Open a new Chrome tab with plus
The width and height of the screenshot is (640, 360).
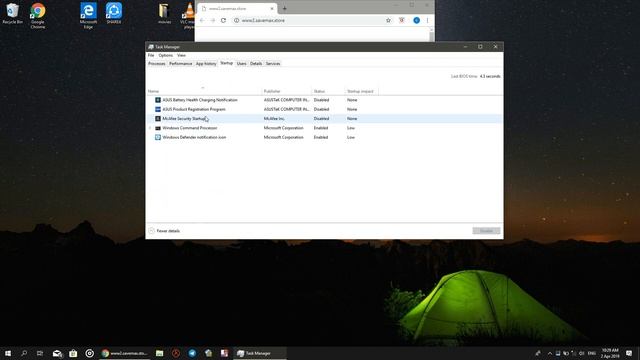point(284,8)
